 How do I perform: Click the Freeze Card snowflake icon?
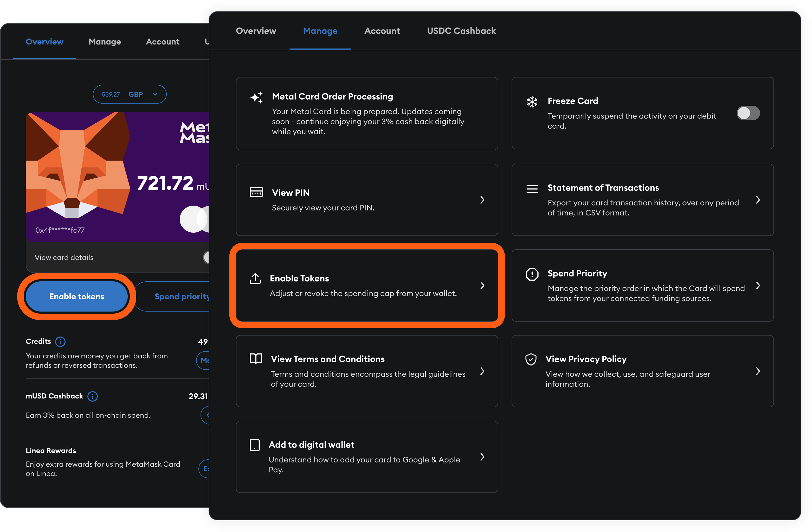tap(532, 102)
